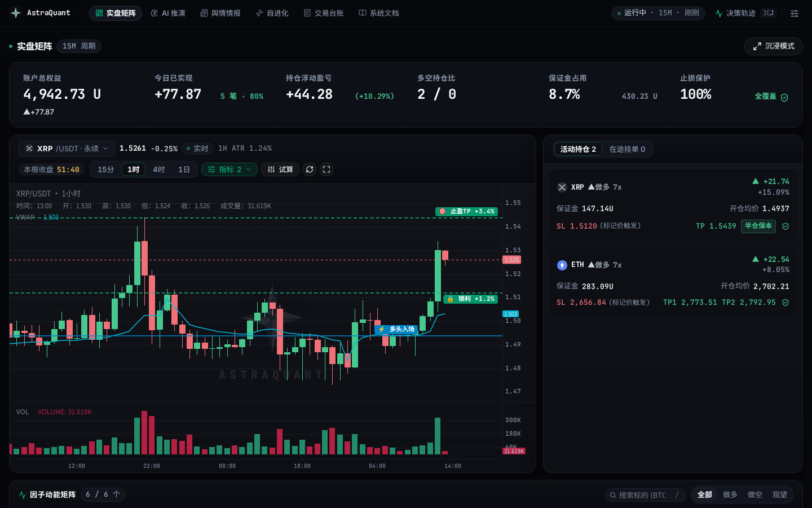Open the 舆情情报 tab
The image size is (812, 508).
coord(220,13)
